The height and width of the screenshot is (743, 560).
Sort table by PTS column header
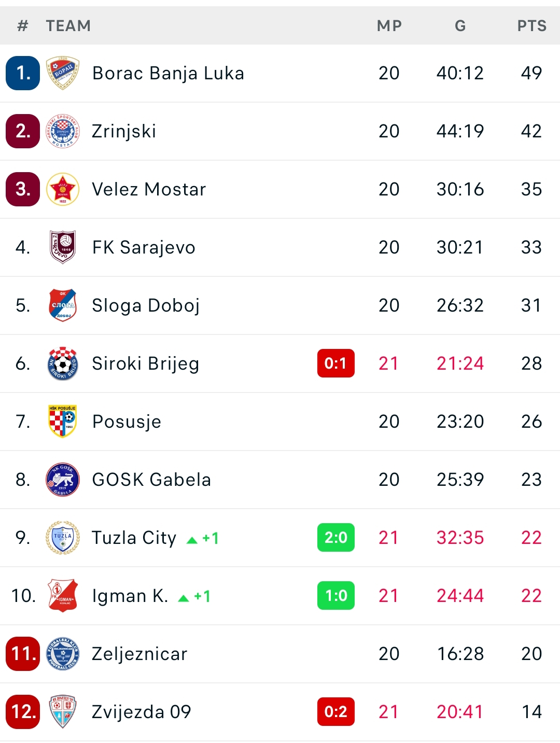click(532, 25)
